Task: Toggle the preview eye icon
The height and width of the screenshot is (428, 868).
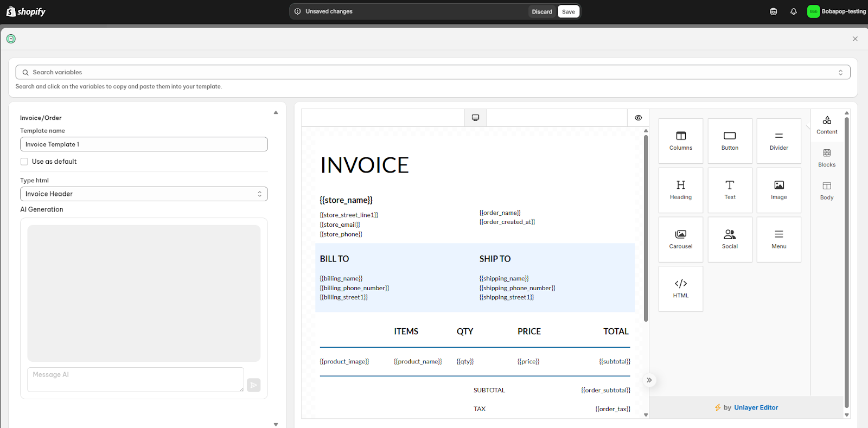Action: coord(639,118)
